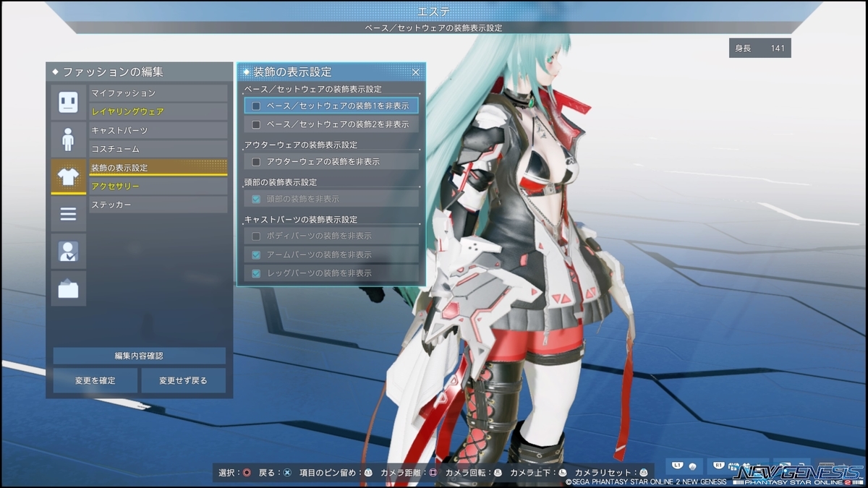This screenshot has width=868, height=488.
Task: Click the R1 shortcut icon
Action: (x=720, y=467)
